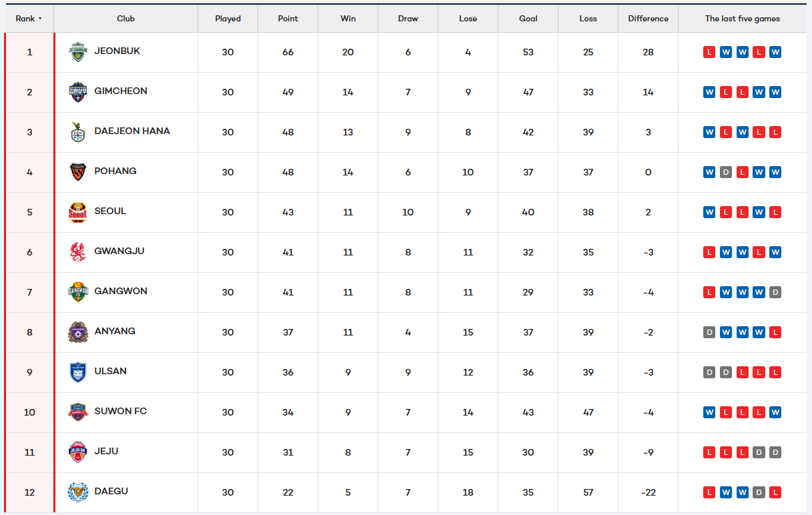Click the Daejeon Hana club crest
The height and width of the screenshot is (515, 812).
[78, 132]
